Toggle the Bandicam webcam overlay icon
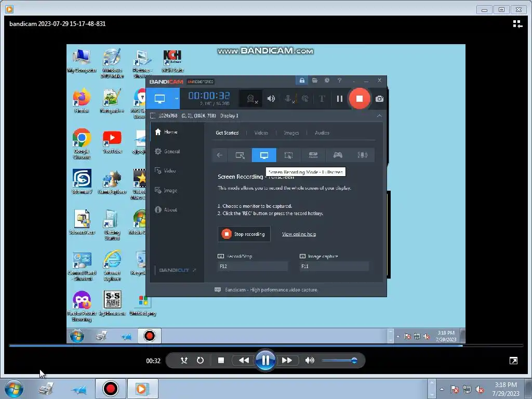 (251, 99)
